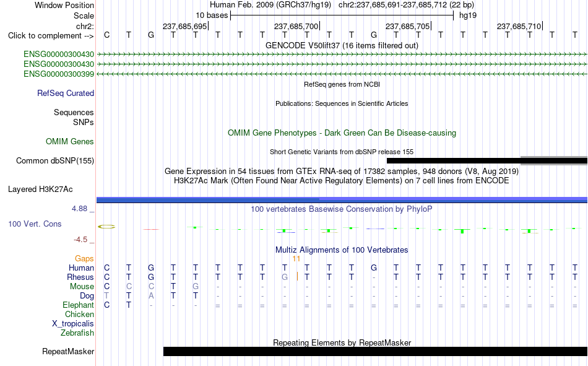This screenshot has height=366, width=588.
Task: Click the ENSG00000300399 gene label
Action: (59, 74)
